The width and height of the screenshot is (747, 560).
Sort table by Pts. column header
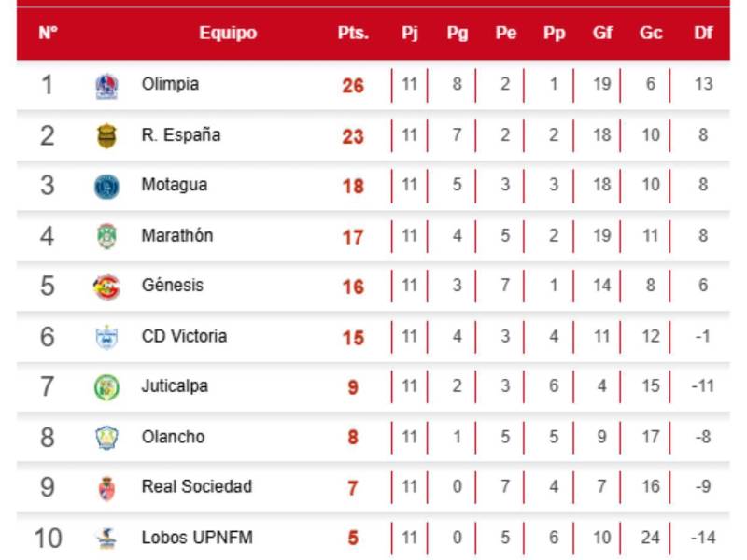pos(353,34)
